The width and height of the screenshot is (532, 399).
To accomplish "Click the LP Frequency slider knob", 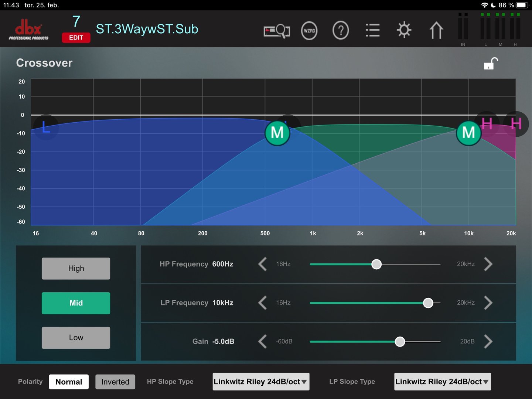I will point(428,303).
